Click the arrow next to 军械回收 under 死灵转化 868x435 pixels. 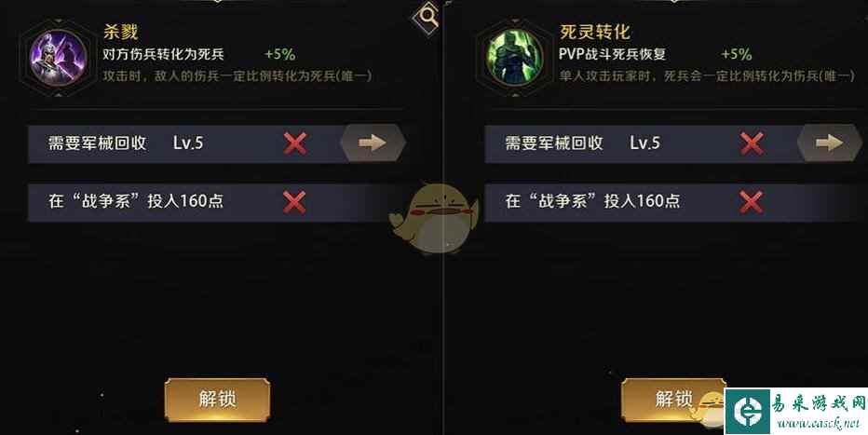point(829,143)
